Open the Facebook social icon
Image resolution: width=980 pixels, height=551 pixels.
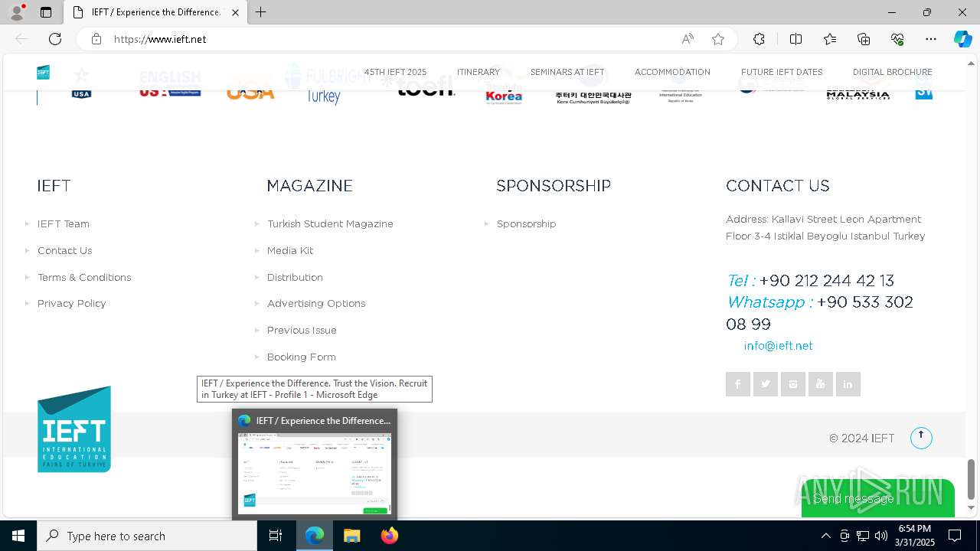(738, 384)
